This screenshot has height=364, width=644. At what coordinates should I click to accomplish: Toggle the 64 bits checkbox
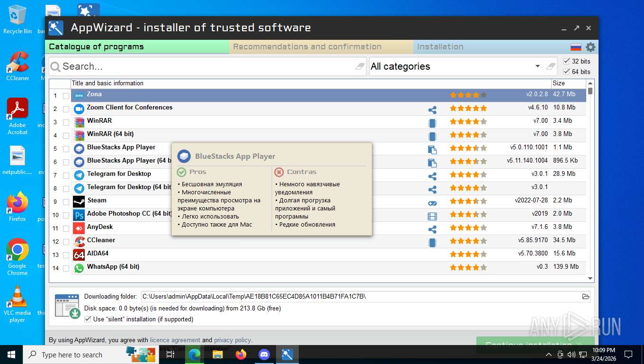coord(566,72)
